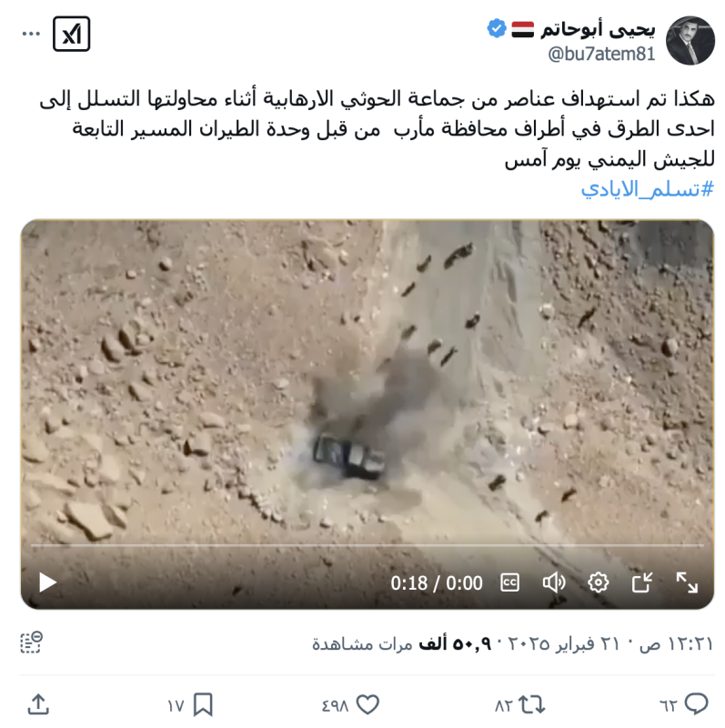Open the @bu7atem81 profile handle
Image resolution: width=725 pixels, height=728 pixels.
coord(601,54)
